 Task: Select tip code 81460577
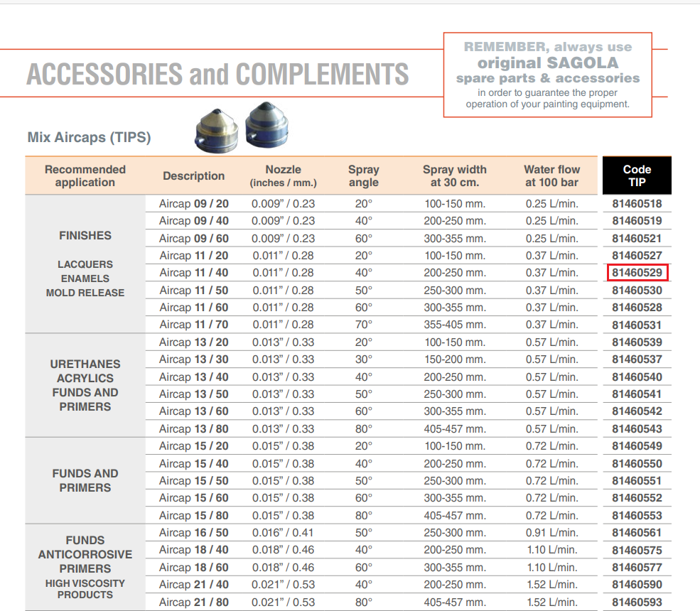click(x=637, y=567)
